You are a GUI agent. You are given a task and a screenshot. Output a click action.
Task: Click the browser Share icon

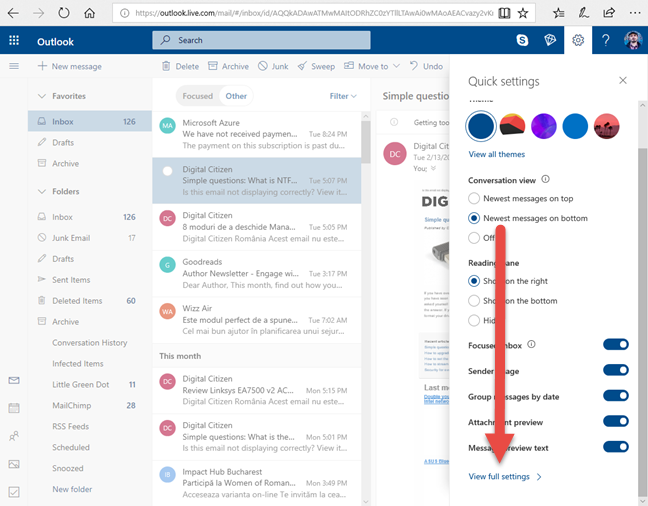point(609,13)
